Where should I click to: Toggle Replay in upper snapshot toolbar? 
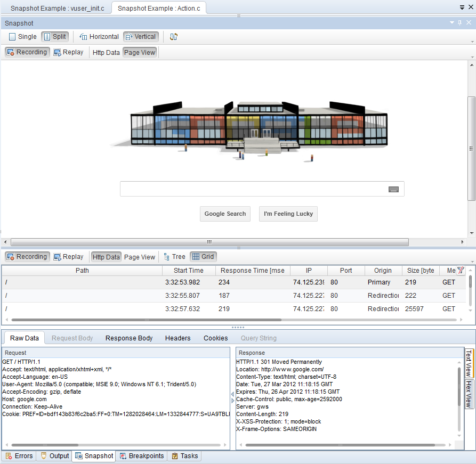click(x=68, y=52)
